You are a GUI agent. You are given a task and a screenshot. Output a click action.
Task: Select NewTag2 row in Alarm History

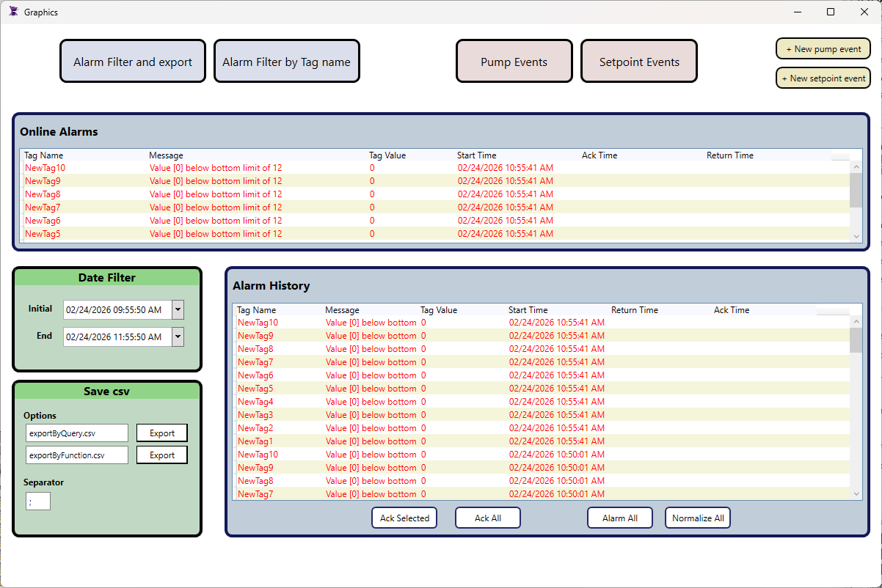tap(542, 428)
